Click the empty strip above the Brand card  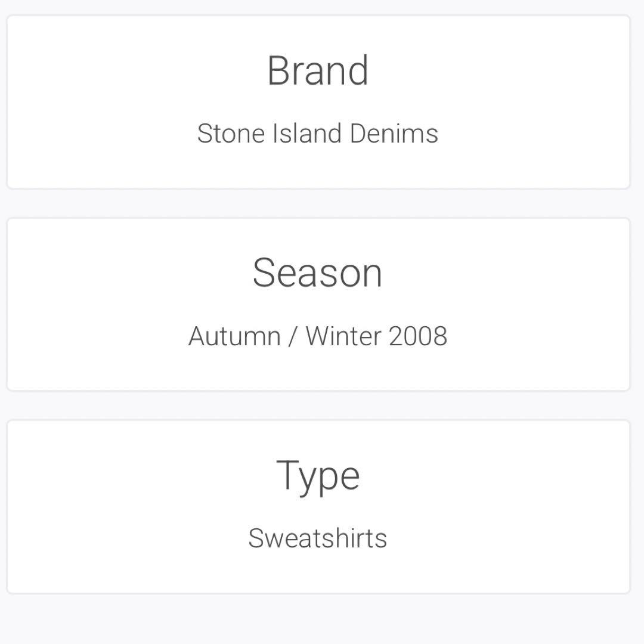(x=318, y=7)
